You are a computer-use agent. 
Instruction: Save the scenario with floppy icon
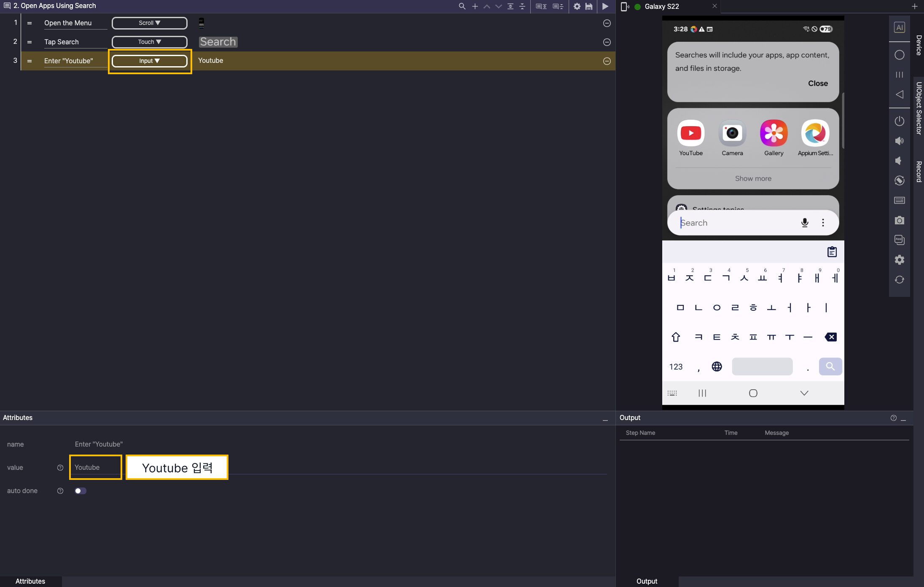click(x=589, y=6)
